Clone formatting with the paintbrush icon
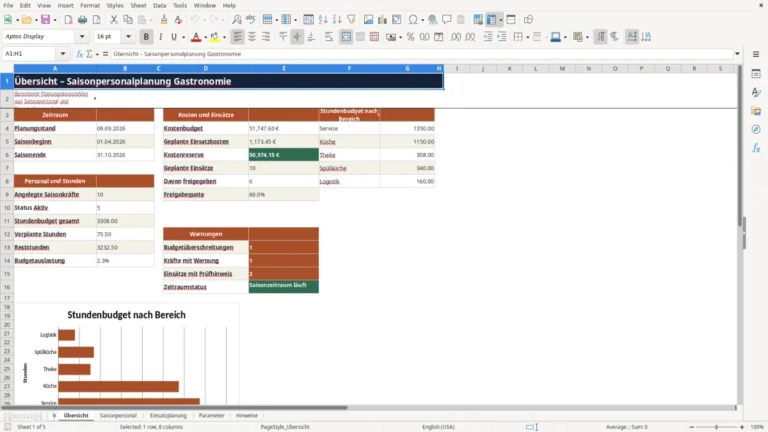This screenshot has height=432, width=768. [164, 20]
